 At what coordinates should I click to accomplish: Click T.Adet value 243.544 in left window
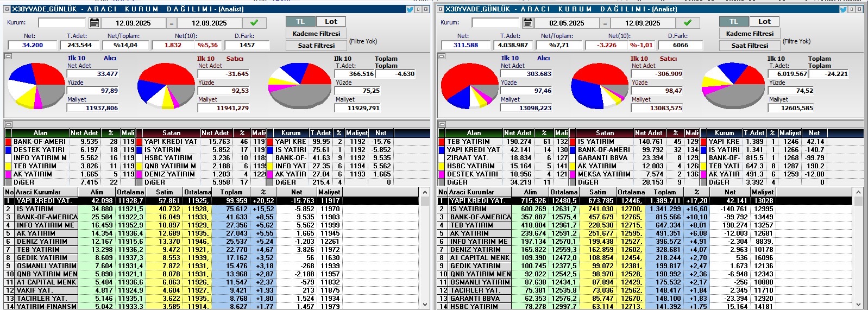(79, 45)
